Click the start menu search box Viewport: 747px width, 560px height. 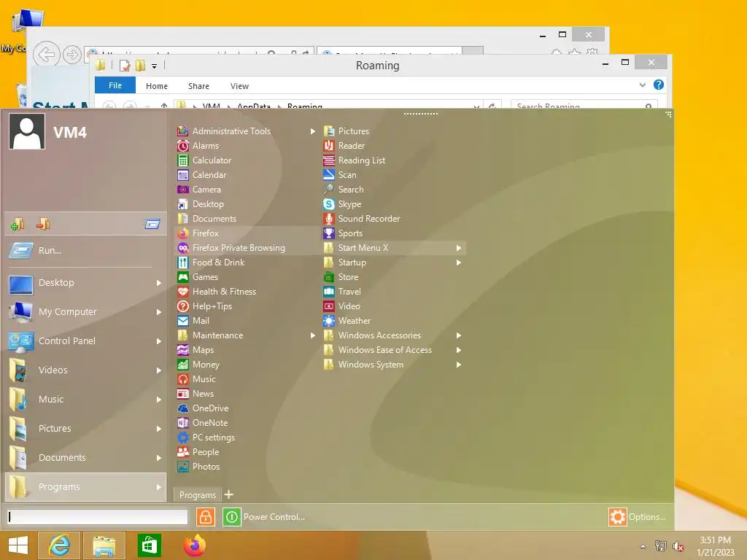(x=98, y=517)
